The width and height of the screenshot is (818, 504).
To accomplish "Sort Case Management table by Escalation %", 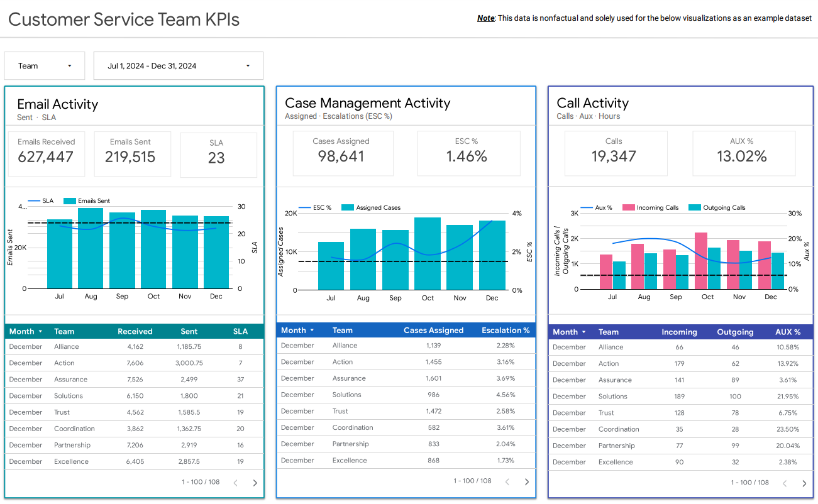I will 506,330.
